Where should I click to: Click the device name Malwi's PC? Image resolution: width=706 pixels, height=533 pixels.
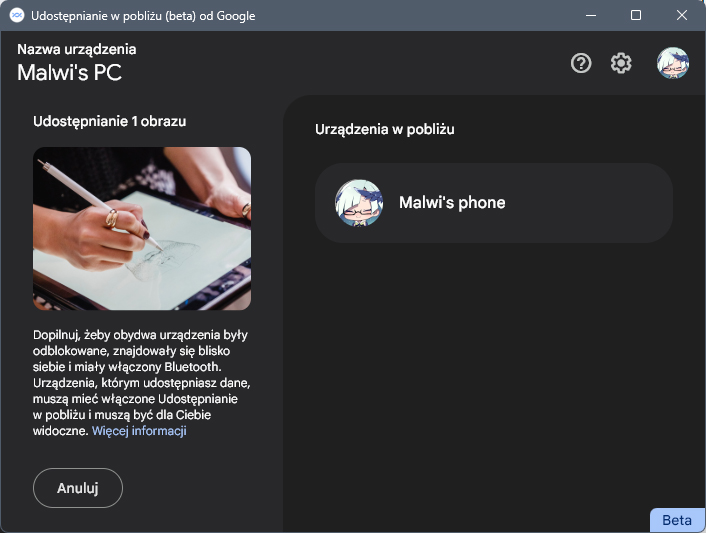click(x=69, y=72)
